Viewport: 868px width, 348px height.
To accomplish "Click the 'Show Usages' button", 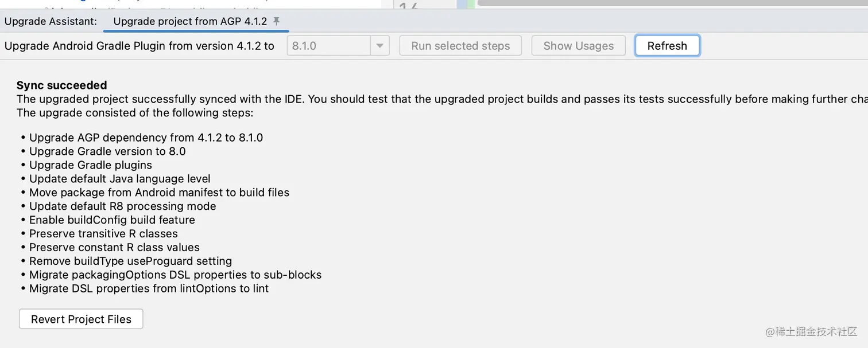I will pos(579,46).
